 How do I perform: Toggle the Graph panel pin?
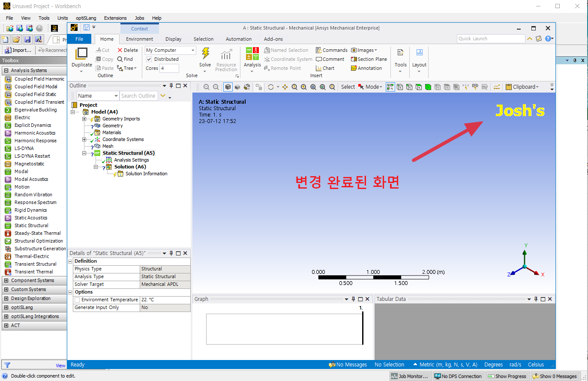[353, 299]
